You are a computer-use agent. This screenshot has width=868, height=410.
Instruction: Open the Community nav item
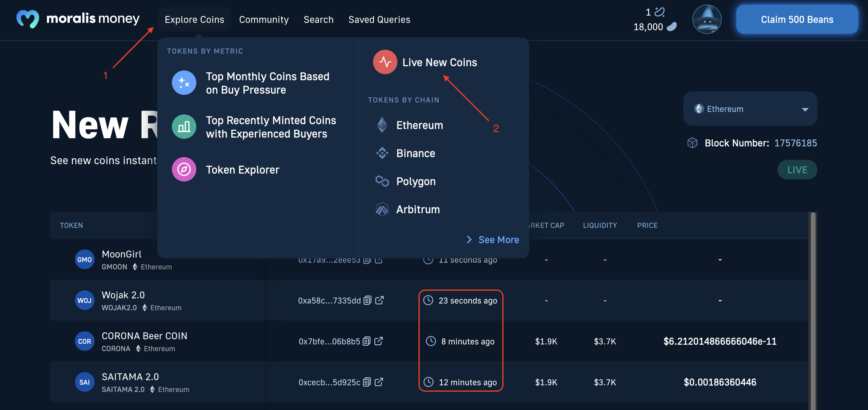coord(264,20)
